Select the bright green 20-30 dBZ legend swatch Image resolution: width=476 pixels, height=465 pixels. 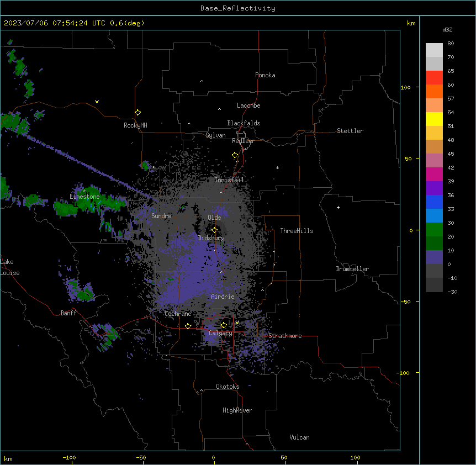(434, 230)
